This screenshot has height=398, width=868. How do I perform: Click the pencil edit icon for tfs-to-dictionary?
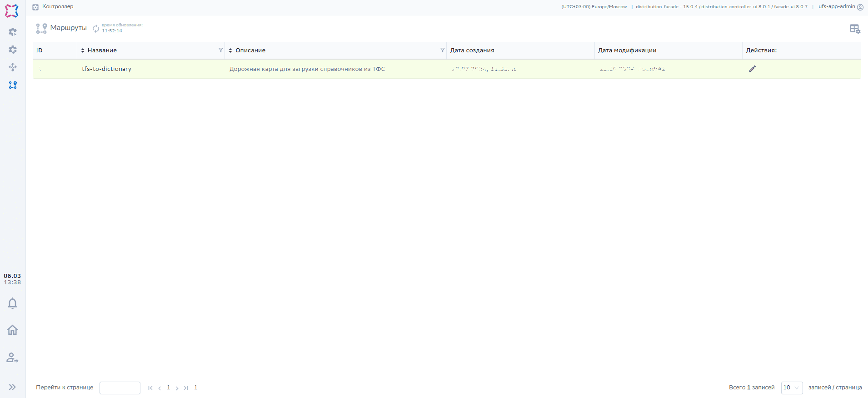click(x=752, y=69)
